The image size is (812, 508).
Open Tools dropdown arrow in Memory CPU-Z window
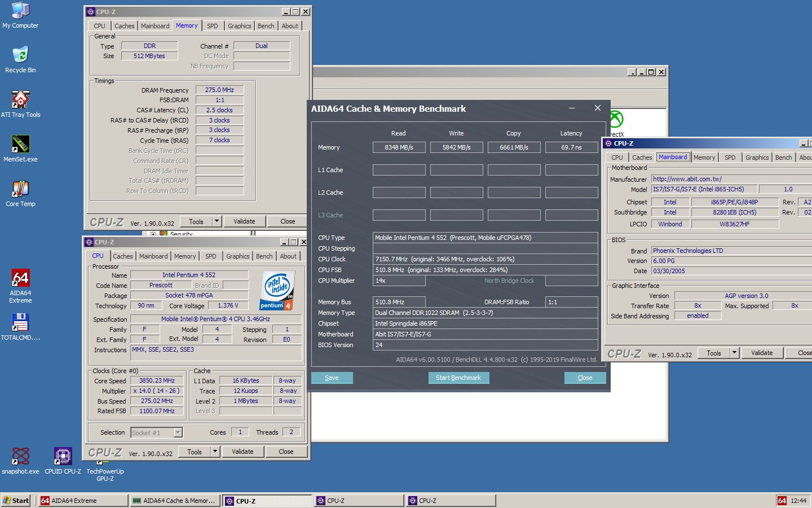(x=217, y=222)
